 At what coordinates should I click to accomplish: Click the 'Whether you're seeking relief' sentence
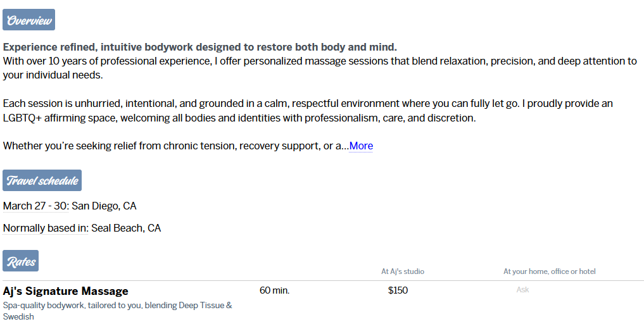tap(175, 146)
